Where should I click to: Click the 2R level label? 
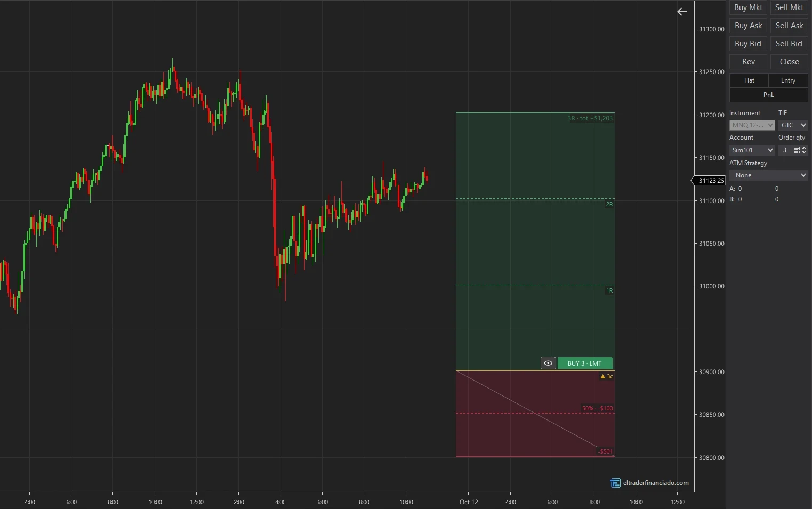[609, 204]
